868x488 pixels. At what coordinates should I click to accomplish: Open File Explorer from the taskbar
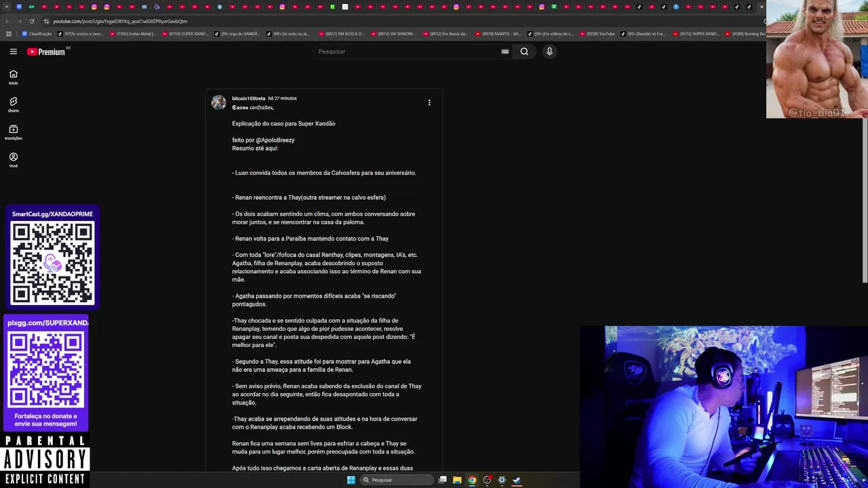click(457, 480)
